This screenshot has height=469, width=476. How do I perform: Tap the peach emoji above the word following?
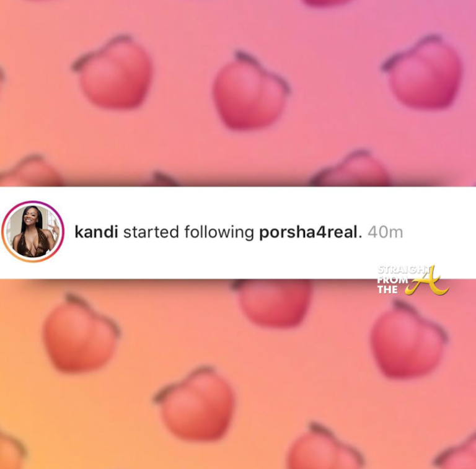pos(251,89)
